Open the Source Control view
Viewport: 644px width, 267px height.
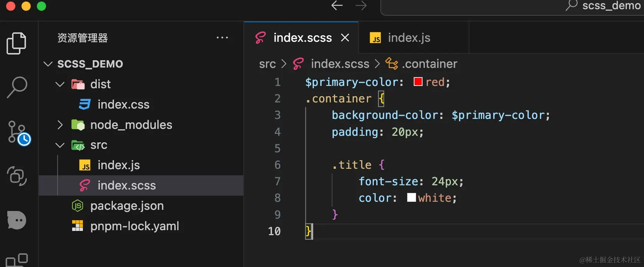19,133
